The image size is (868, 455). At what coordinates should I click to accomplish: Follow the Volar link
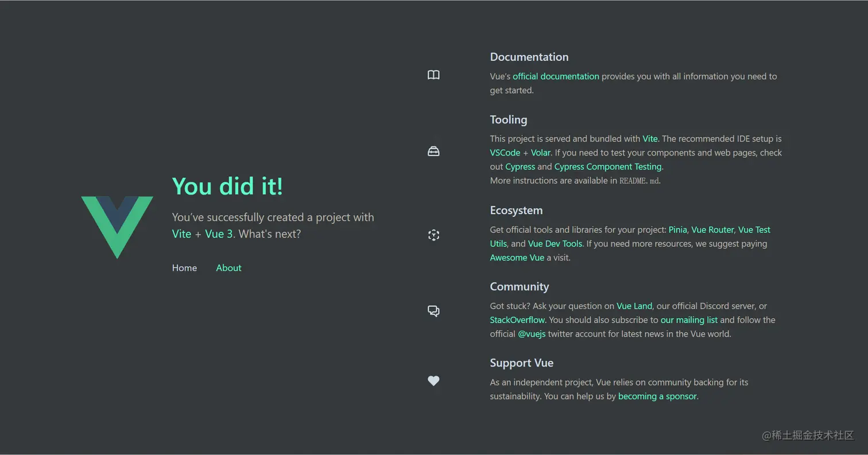click(x=540, y=153)
